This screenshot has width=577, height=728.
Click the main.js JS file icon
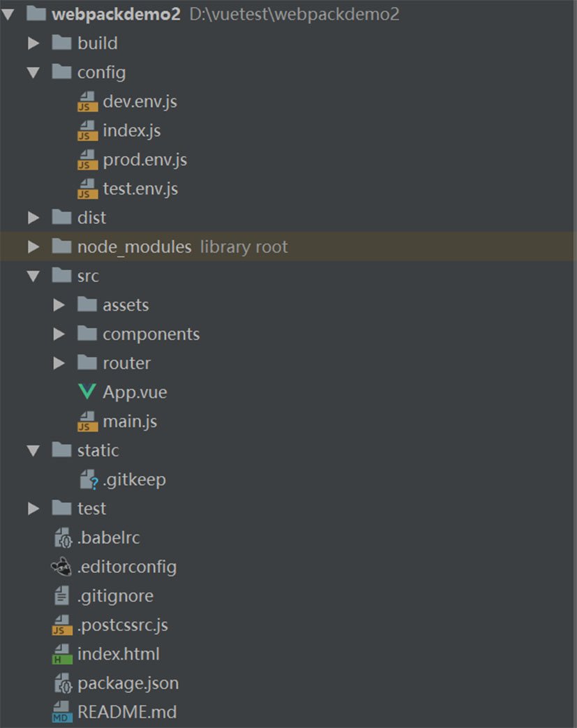(87, 422)
